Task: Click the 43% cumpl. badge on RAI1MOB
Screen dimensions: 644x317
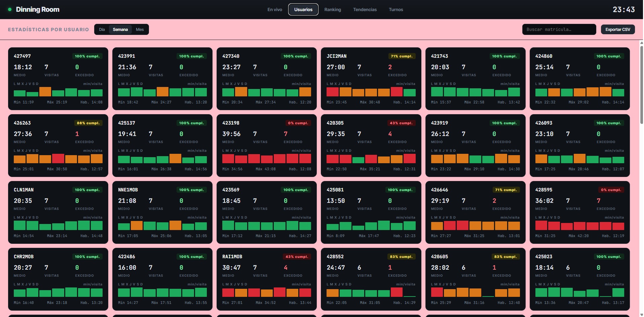Action: coord(297,257)
